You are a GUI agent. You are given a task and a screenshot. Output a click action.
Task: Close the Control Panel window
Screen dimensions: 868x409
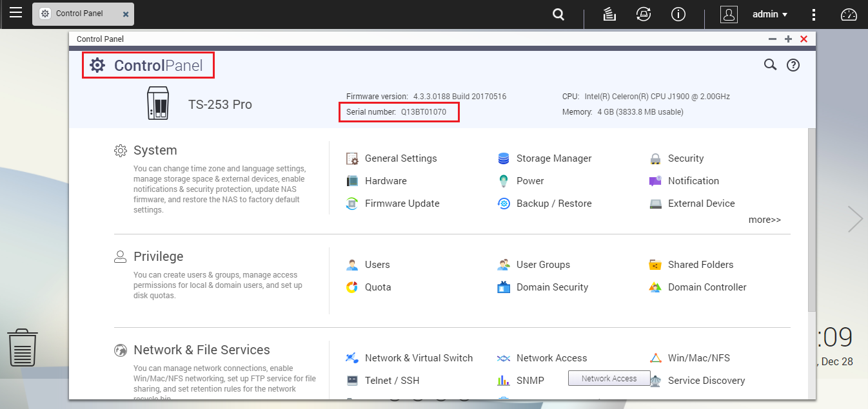coord(804,39)
